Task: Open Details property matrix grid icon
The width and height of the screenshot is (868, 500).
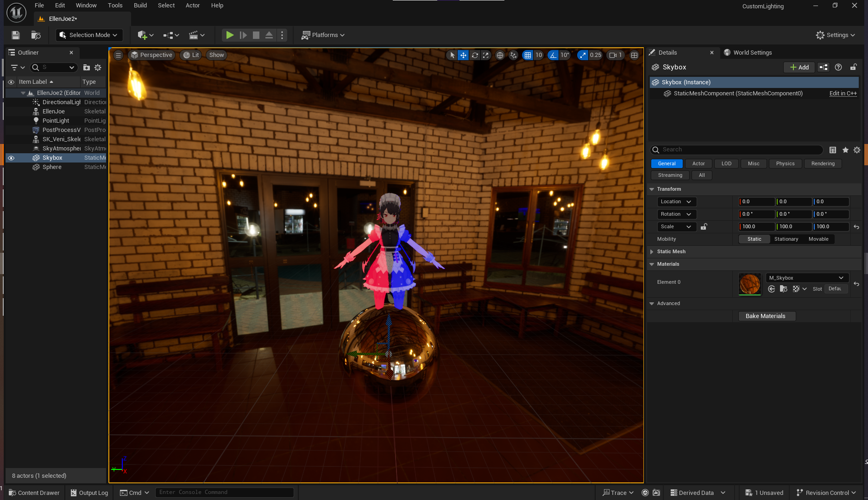Action: (x=833, y=150)
